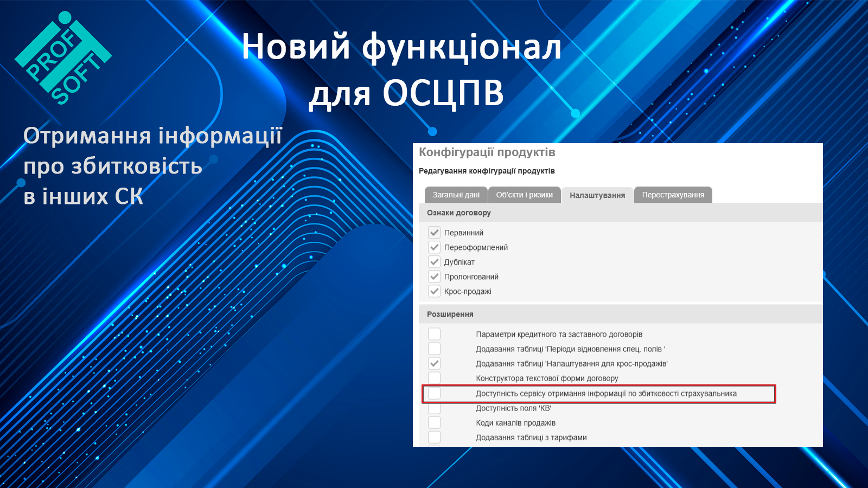This screenshot has width=868, height=488.
Task: Check Додавання таблиці з тарифами
Action: coord(434,437)
